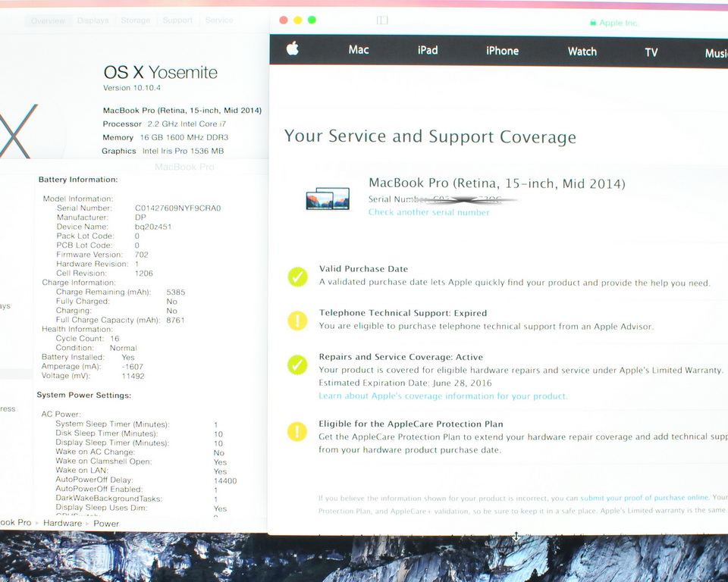Click submit your proof of purchase online
Screen dimensions: 728x582
click(x=645, y=498)
